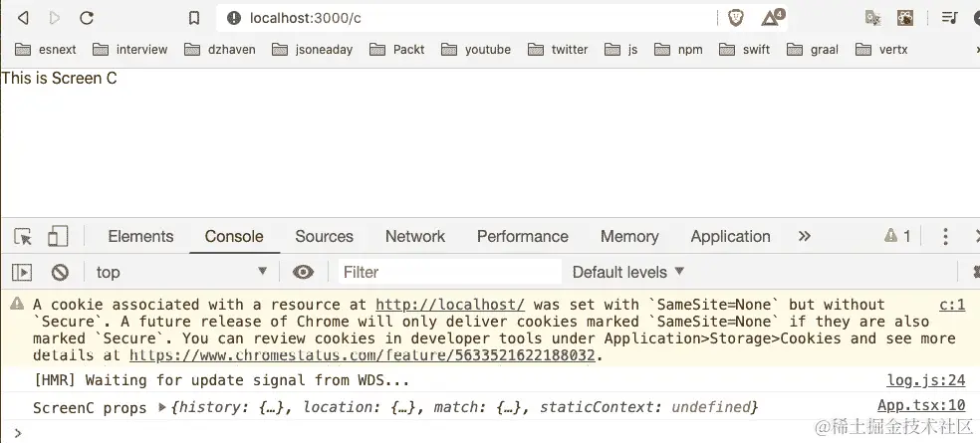Open the Packt bookmark folder
Screen dimensions: 980x443
pos(396,50)
